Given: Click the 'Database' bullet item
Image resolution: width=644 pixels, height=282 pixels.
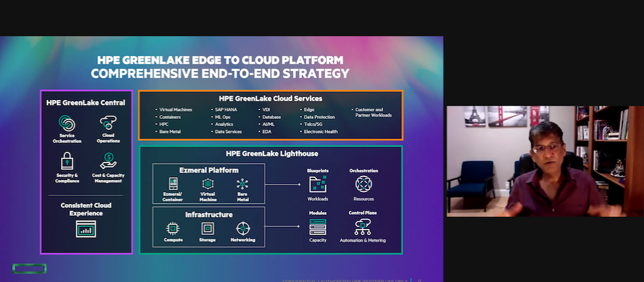Looking at the screenshot, I should coord(272,117).
